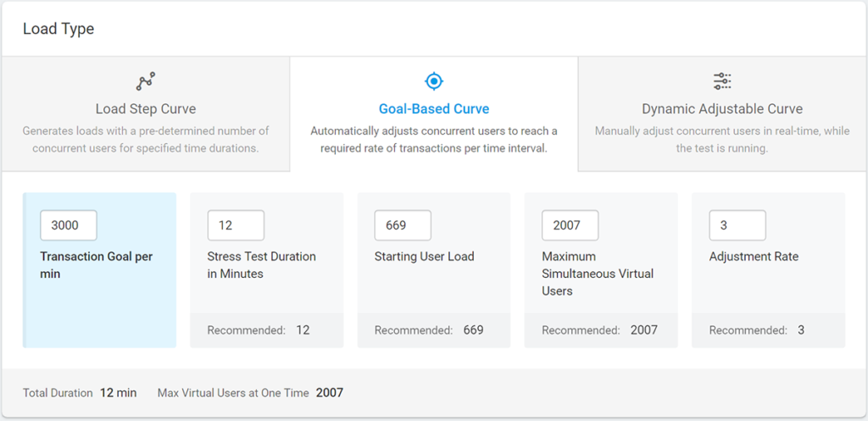
Task: Open the Dynamic Adjustable Curve tab
Action: click(721, 109)
